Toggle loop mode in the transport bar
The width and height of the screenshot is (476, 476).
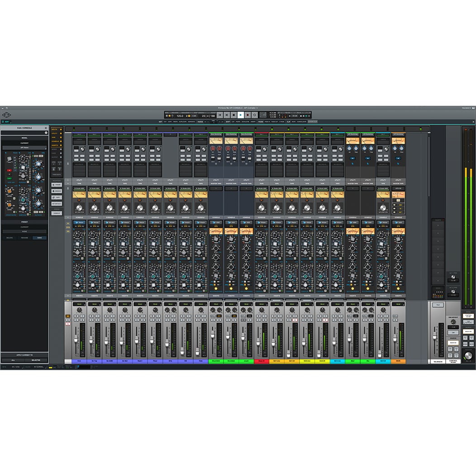254,115
